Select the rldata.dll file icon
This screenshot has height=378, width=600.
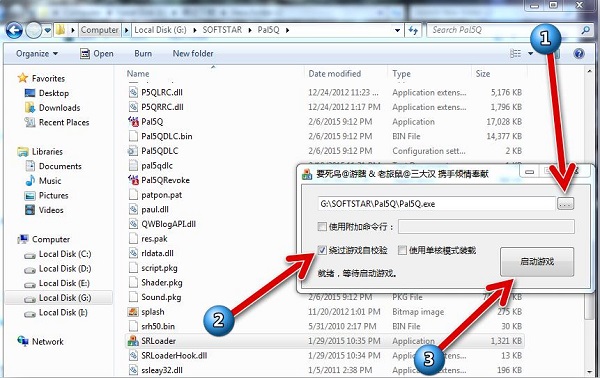pyautogui.click(x=133, y=253)
